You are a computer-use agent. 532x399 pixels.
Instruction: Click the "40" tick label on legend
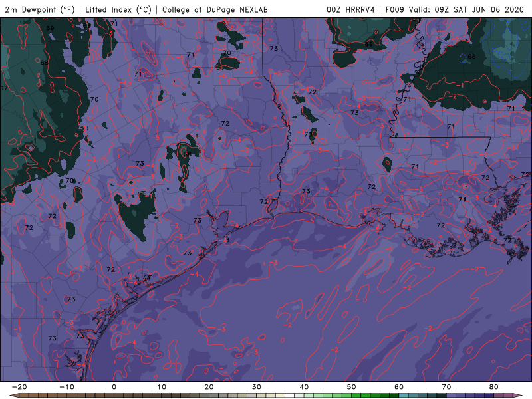(304, 387)
